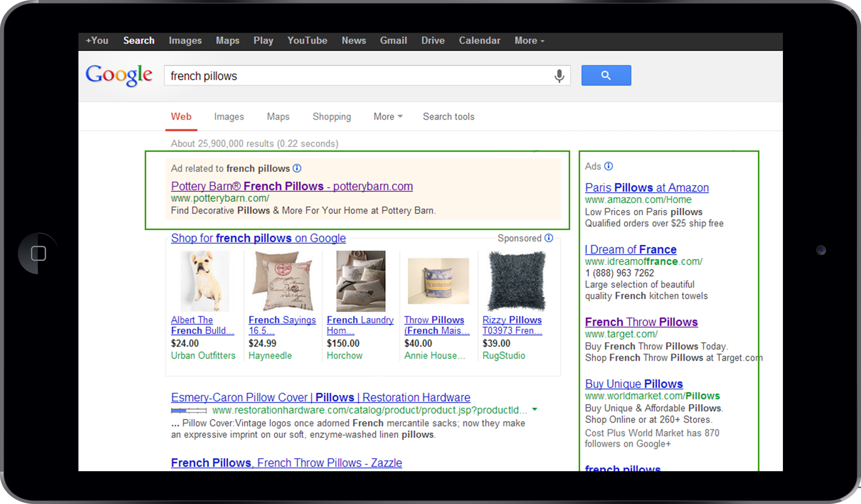Image resolution: width=861 pixels, height=504 pixels.
Task: Click info icon beside 'Ad related to french pillows'
Action: click(x=297, y=168)
